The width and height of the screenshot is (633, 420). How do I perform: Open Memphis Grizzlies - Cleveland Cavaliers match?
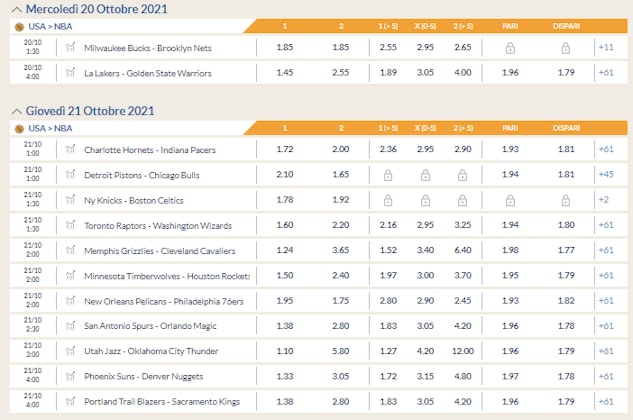click(159, 251)
